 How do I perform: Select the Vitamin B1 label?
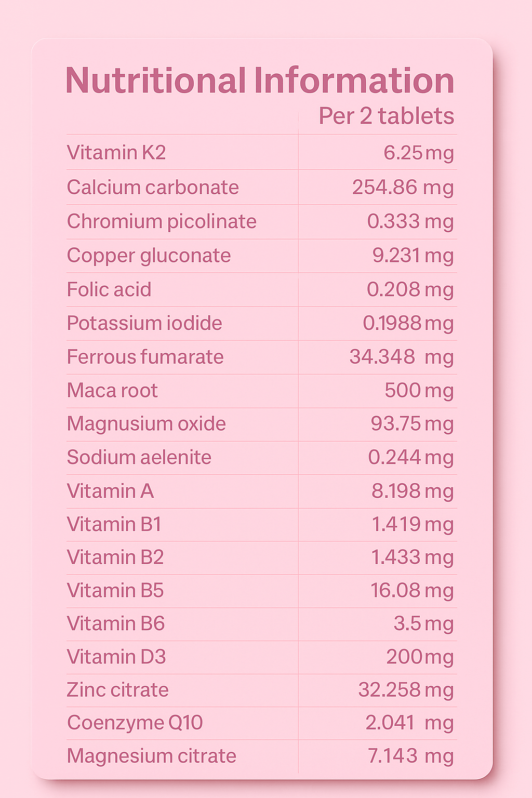coord(114,524)
